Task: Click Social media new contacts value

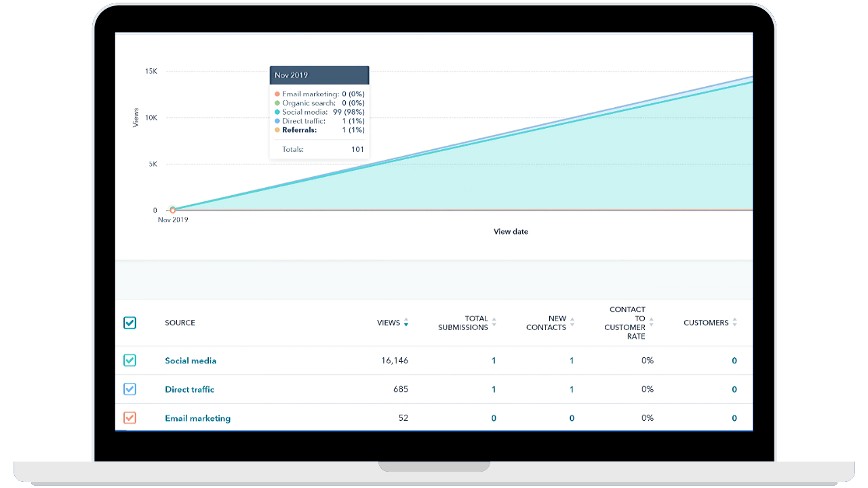Action: point(572,361)
